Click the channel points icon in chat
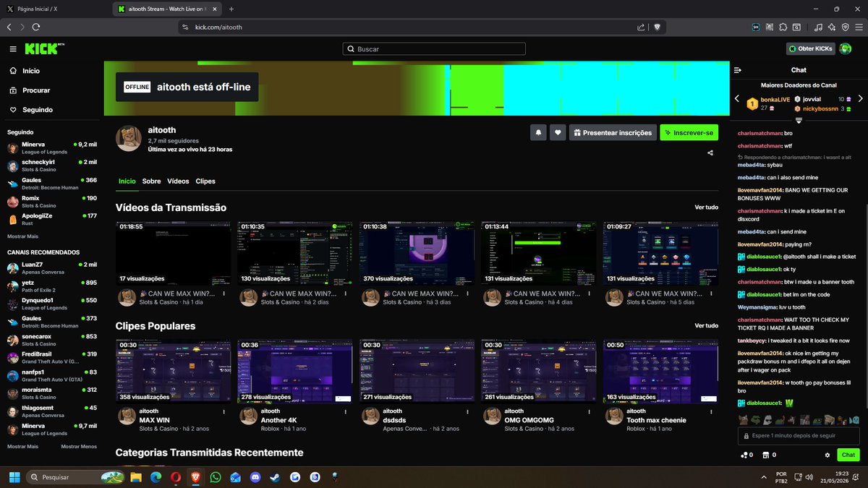This screenshot has width=868, height=488. (x=744, y=455)
